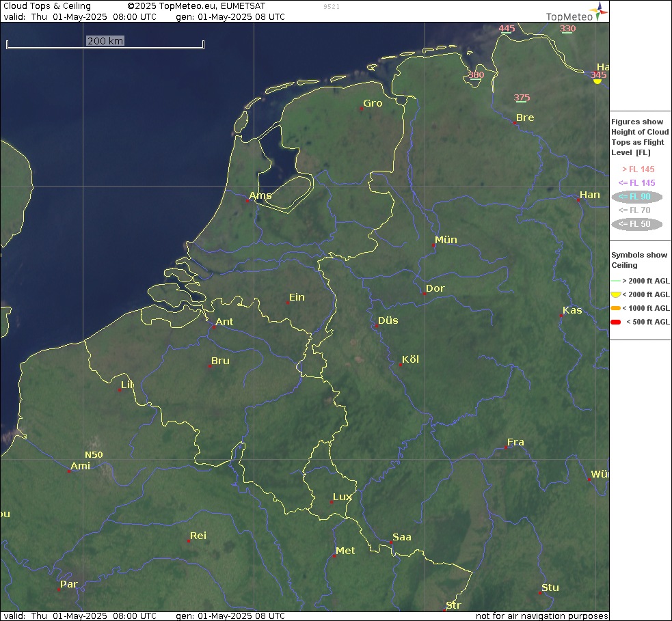Click the Groningen 'Gro' city label
The width and height of the screenshot is (672, 621).
coord(373,103)
